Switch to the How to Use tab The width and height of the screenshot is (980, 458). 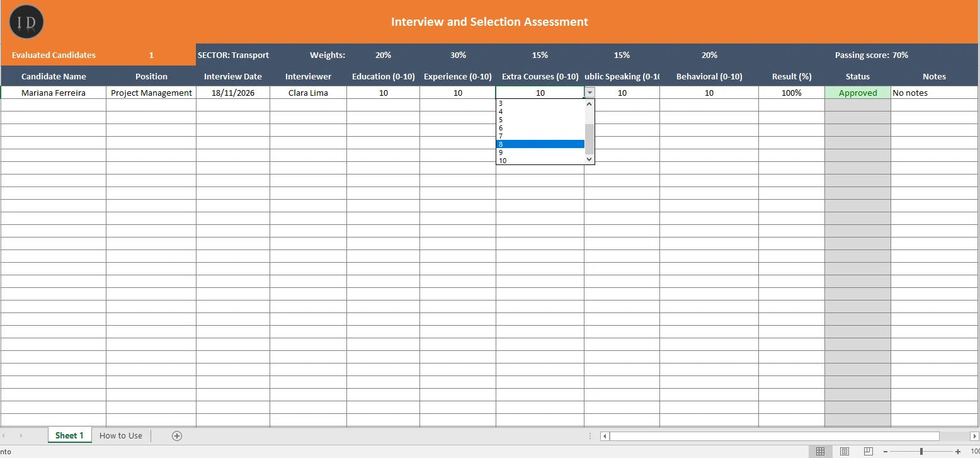point(121,435)
